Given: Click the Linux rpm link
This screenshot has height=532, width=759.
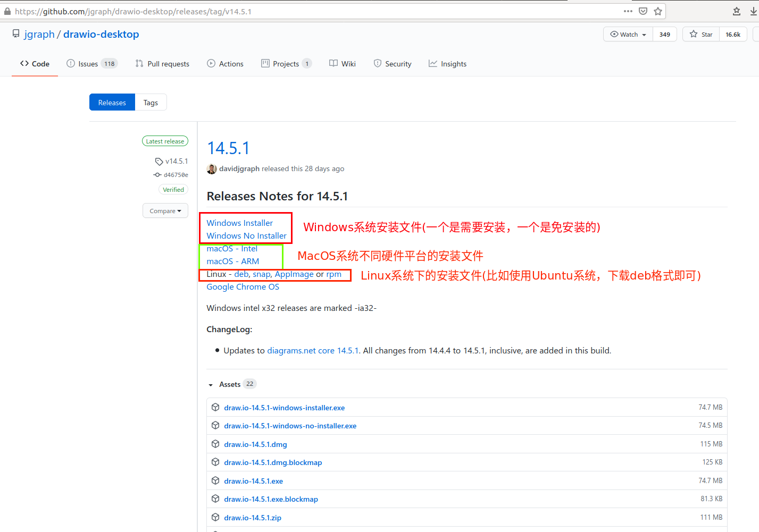Looking at the screenshot, I should click(x=334, y=274).
